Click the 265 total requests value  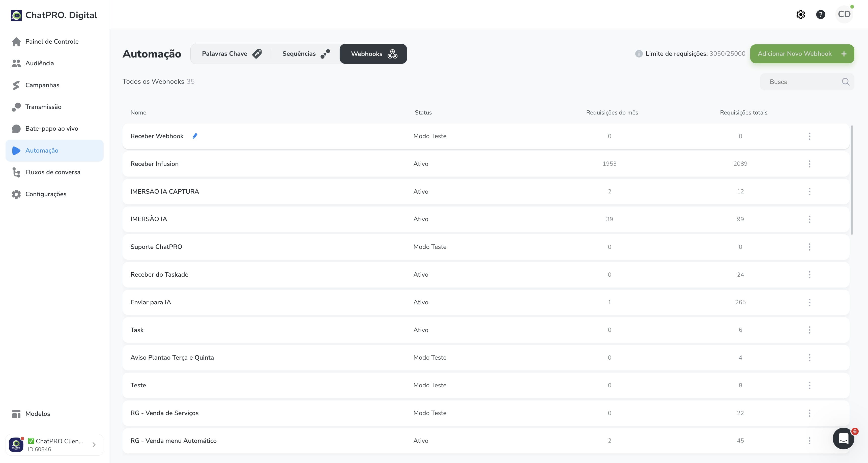pos(740,302)
